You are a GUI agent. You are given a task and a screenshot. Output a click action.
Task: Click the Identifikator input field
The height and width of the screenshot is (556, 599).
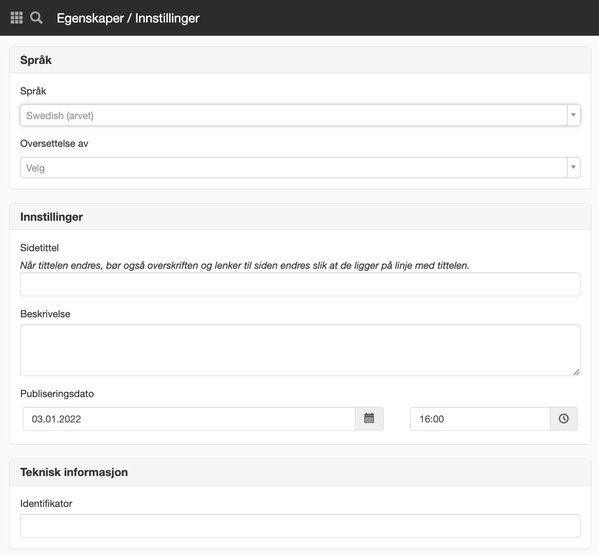(300, 526)
